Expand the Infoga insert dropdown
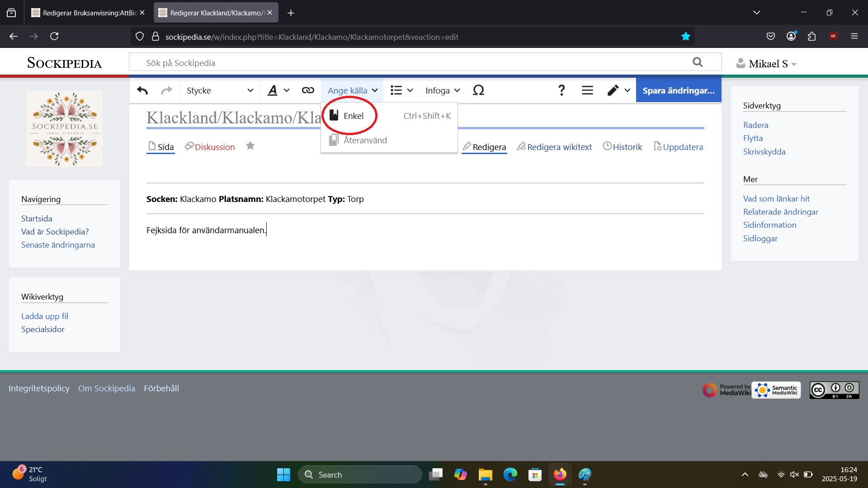 click(442, 90)
